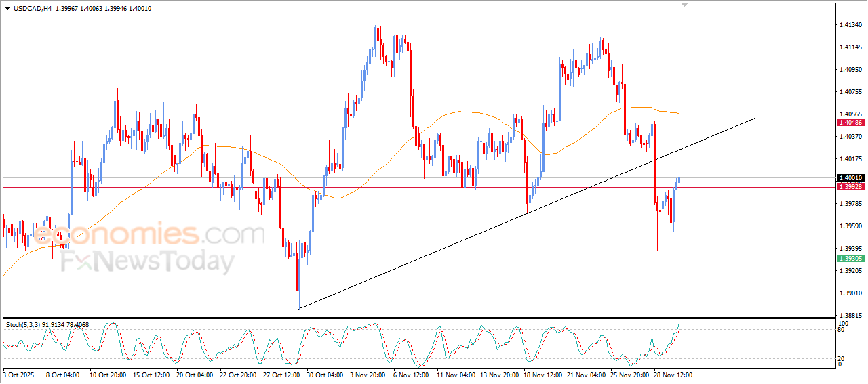
Task: Click the 30 Oct 04:00 time label
Action: [x=324, y=375]
